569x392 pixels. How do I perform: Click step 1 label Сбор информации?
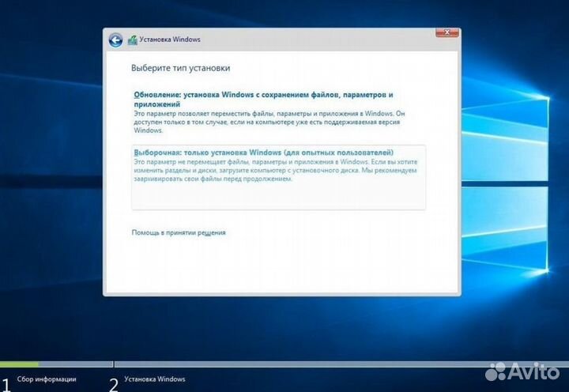pos(47,379)
